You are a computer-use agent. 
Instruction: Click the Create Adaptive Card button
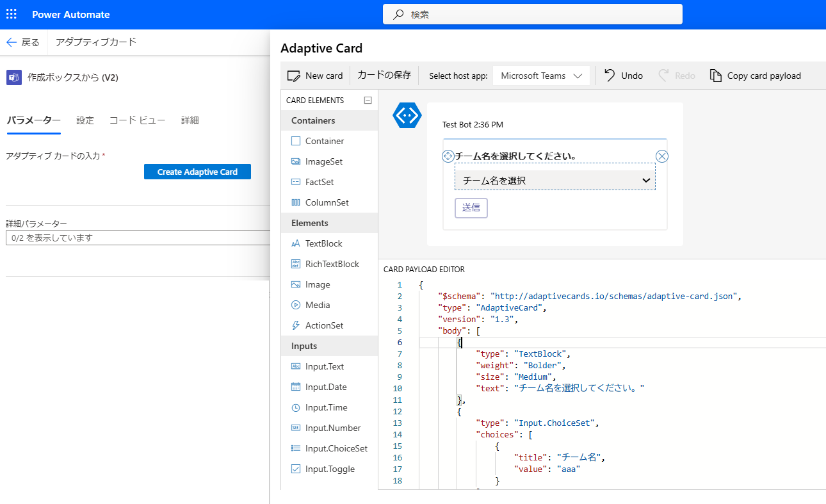click(x=197, y=172)
